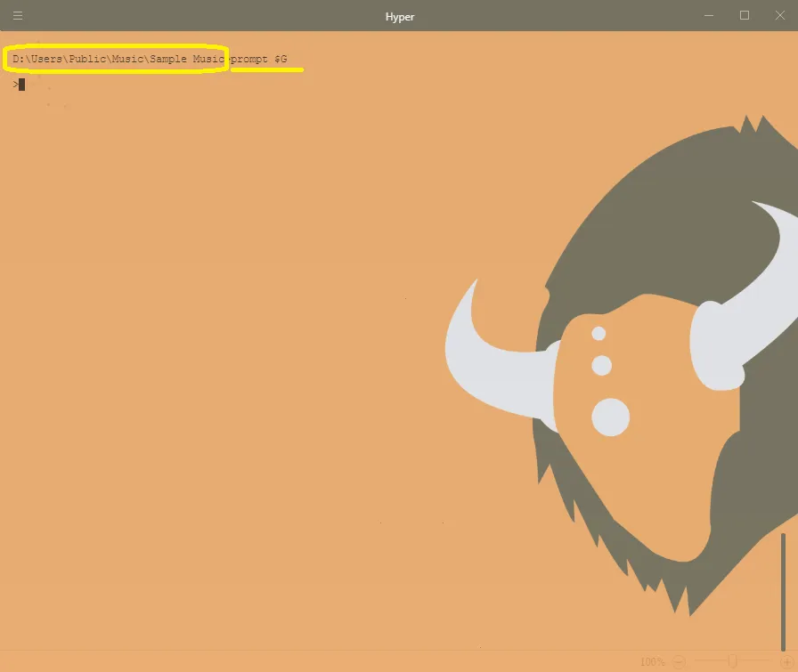This screenshot has width=798, height=672.
Task: Click the 100% zoom level text
Action: click(x=653, y=662)
